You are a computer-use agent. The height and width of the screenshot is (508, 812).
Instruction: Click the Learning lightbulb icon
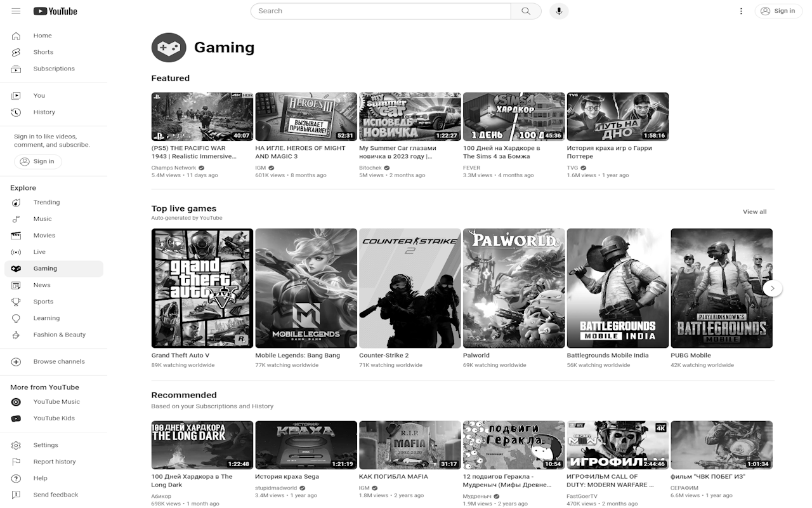(x=16, y=318)
